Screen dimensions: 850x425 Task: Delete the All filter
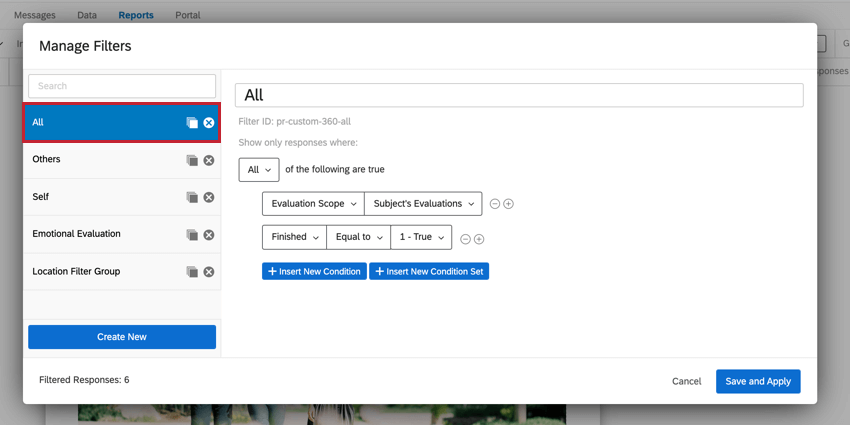209,123
